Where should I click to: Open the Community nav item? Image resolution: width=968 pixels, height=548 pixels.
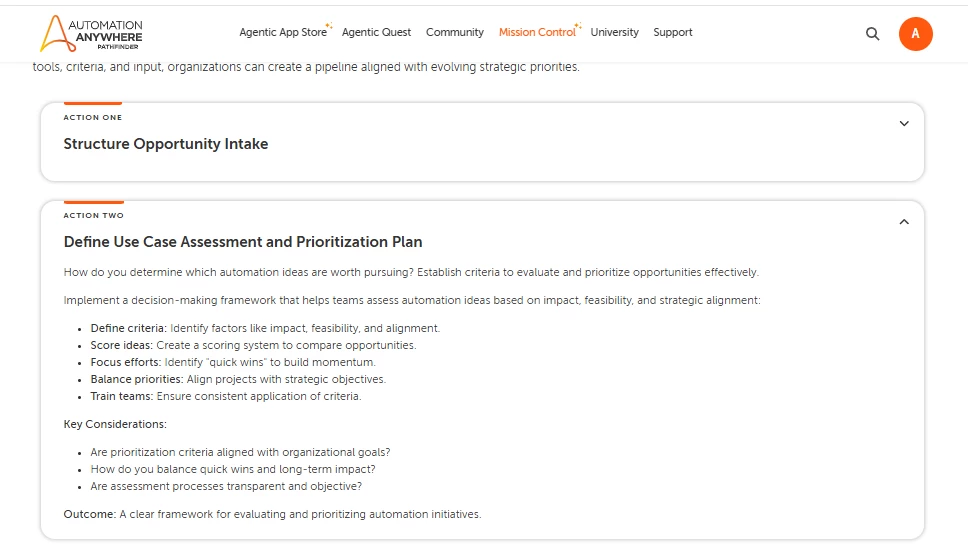(x=454, y=32)
